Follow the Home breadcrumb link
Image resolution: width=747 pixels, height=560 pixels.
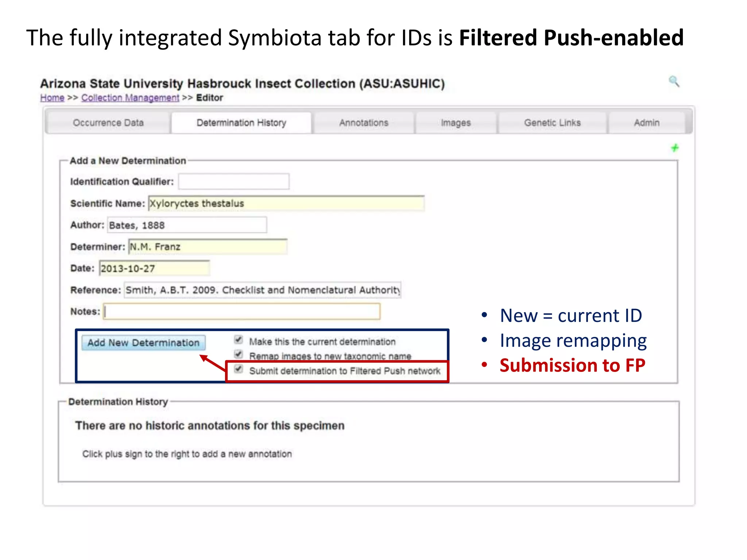coord(52,98)
